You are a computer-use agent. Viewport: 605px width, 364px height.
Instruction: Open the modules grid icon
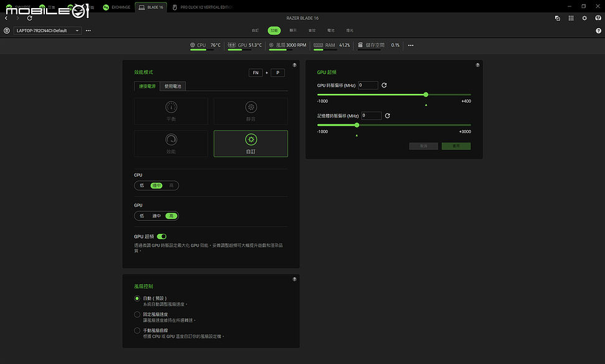(571, 18)
